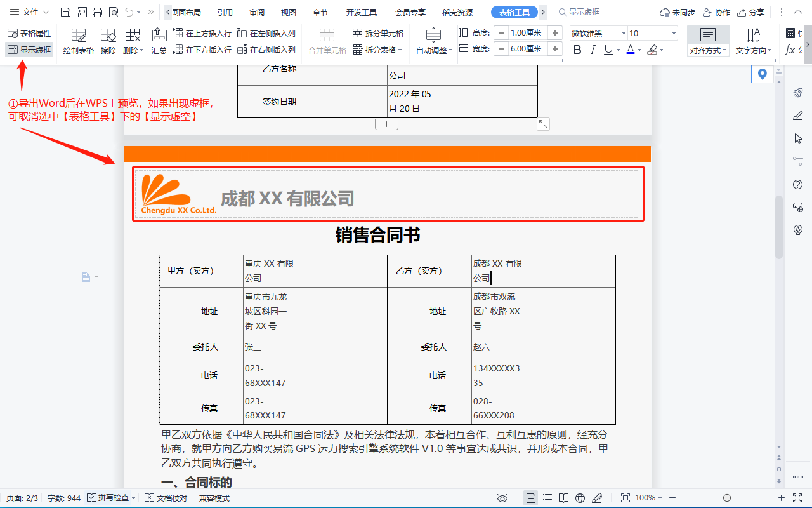Click the font color swatch letter A
This screenshot has width=812, height=508.
click(x=631, y=50)
